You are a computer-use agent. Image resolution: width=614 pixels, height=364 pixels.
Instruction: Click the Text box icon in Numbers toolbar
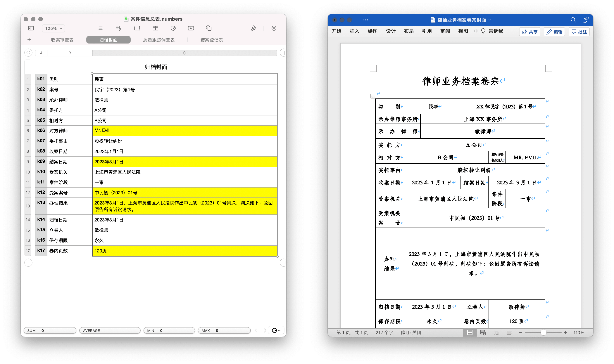point(191,28)
